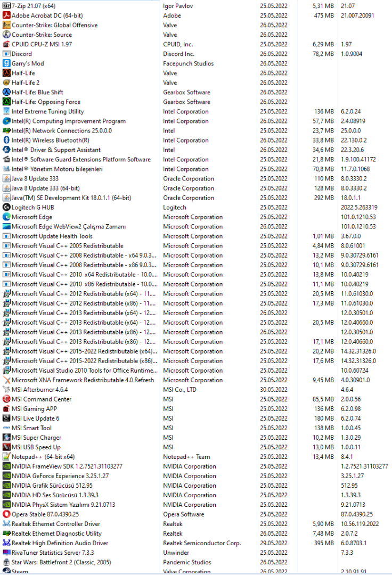Click version 87.0.4390.25 cell

click(357, 514)
